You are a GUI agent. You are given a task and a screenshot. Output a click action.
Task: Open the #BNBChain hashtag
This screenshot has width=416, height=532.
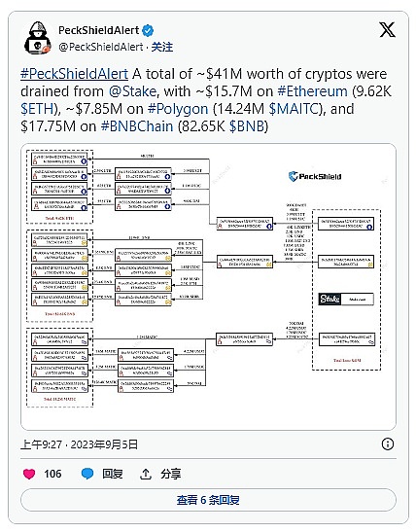point(137,126)
